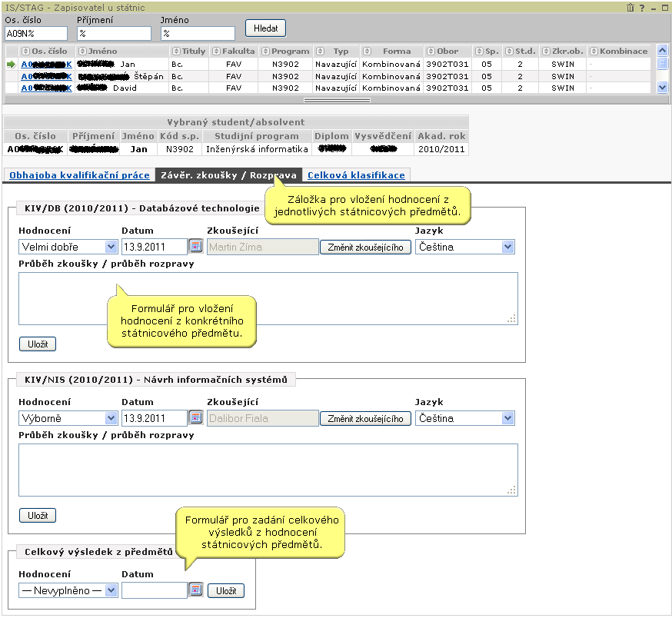The width and height of the screenshot is (672, 618).
Task: Click the Zkoušející field showing Dalibor Fiala
Action: coord(263,418)
